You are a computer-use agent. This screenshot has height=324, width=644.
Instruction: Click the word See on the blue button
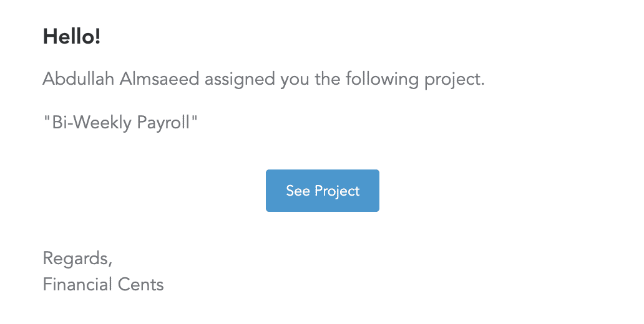point(298,191)
